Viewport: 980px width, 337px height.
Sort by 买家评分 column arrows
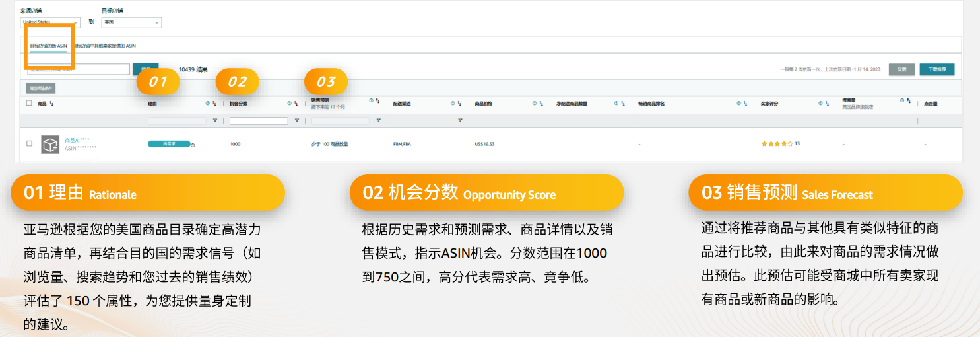coord(828,104)
